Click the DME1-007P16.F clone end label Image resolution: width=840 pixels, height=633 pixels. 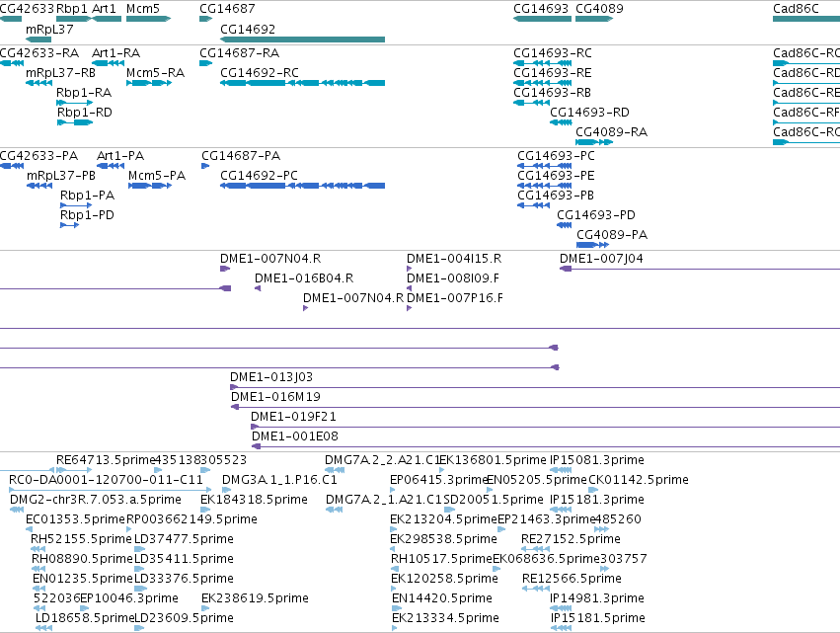coord(455,298)
